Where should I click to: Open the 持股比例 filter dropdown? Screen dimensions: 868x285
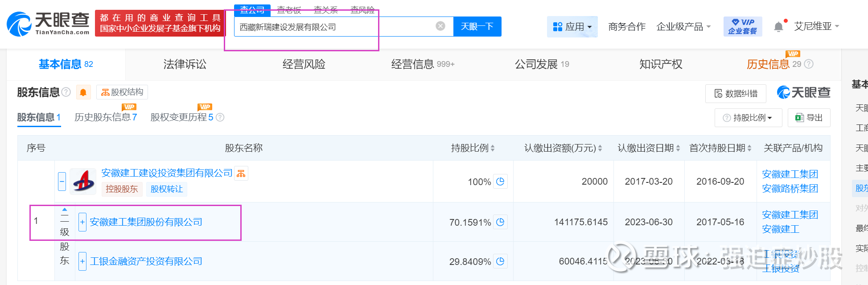click(749, 118)
